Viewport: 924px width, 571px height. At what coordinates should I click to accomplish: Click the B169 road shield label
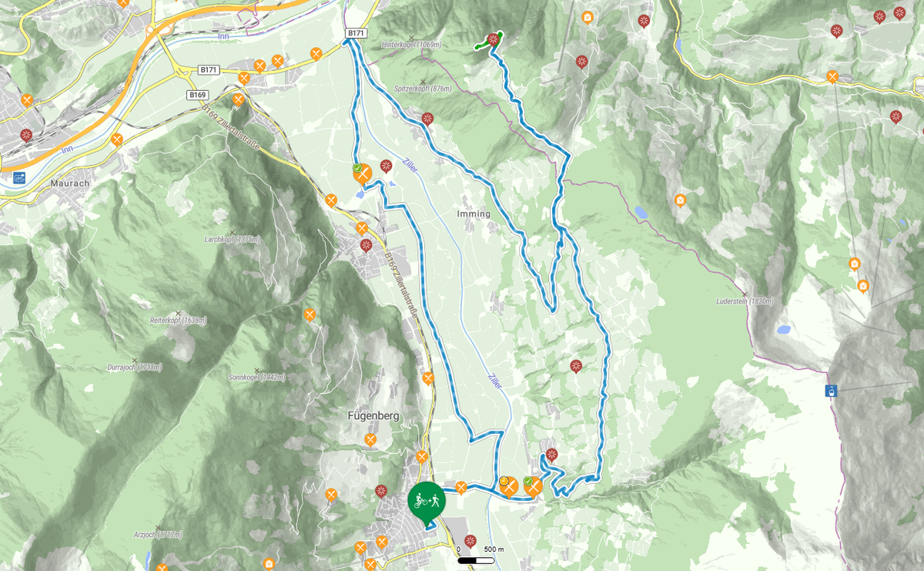[x=197, y=95]
